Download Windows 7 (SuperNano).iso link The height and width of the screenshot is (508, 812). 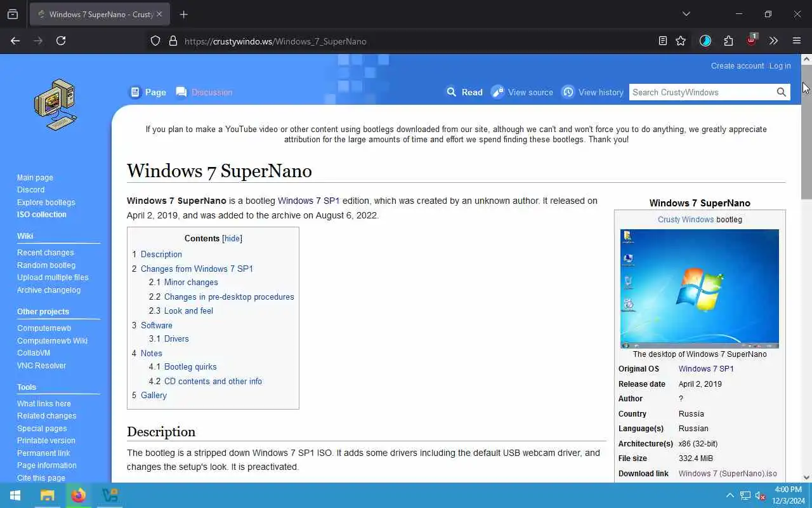728,474
